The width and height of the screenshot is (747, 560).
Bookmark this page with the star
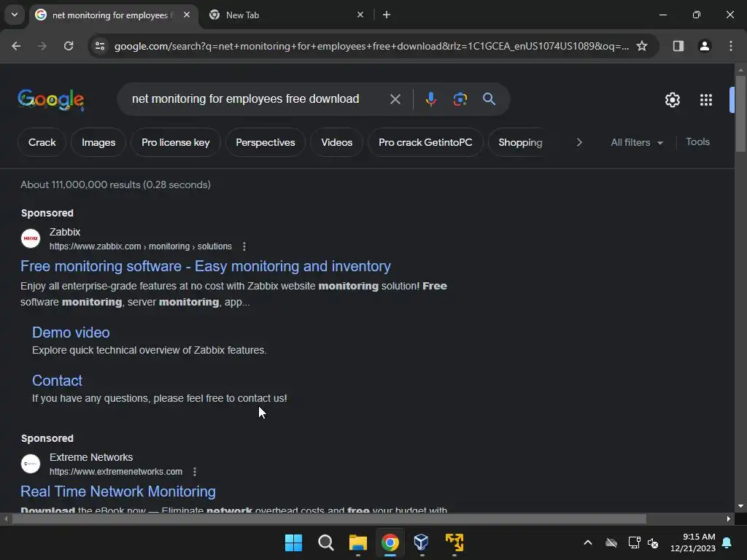point(642,46)
